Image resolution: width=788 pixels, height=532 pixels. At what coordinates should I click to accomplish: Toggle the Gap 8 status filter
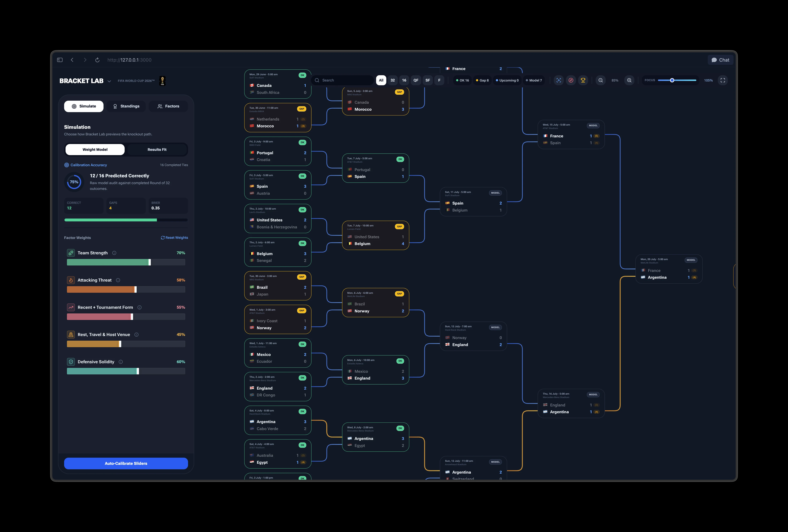click(482, 80)
